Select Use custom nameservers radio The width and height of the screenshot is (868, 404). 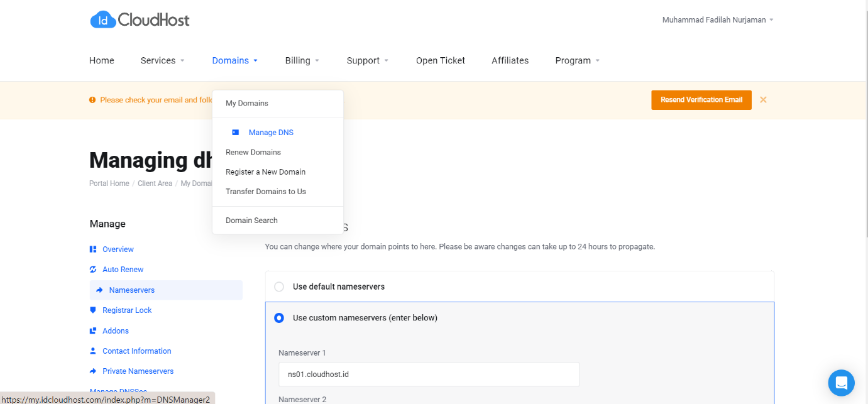coord(279,318)
